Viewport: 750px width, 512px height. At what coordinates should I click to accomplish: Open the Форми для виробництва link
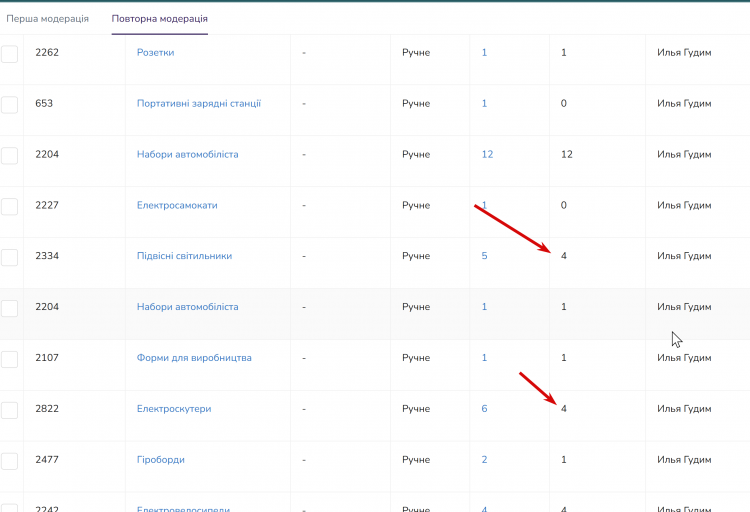pos(194,358)
